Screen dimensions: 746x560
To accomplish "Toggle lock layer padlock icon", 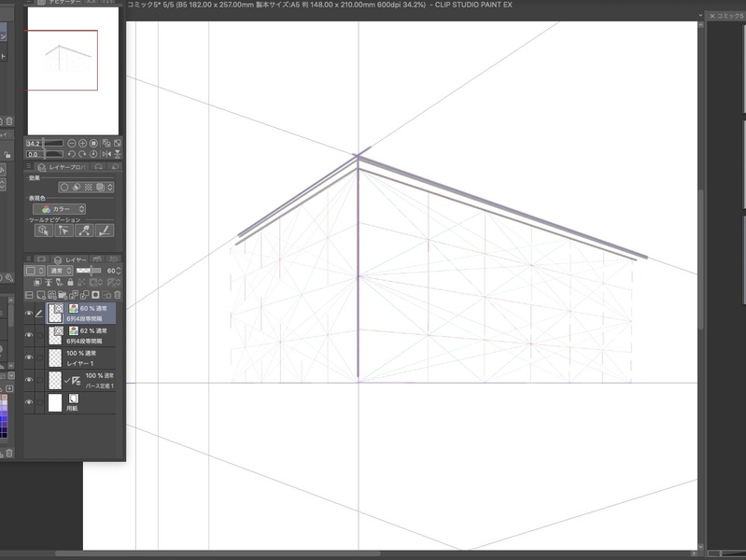I will coord(70,282).
